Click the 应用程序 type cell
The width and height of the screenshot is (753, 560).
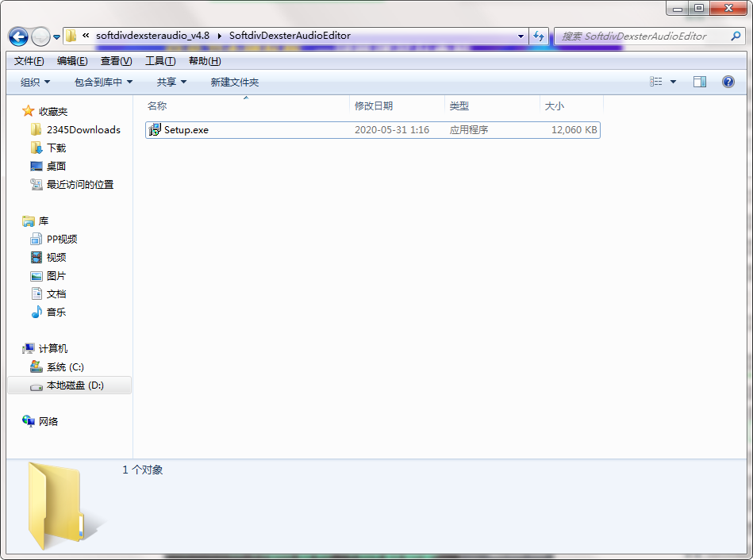click(x=469, y=129)
